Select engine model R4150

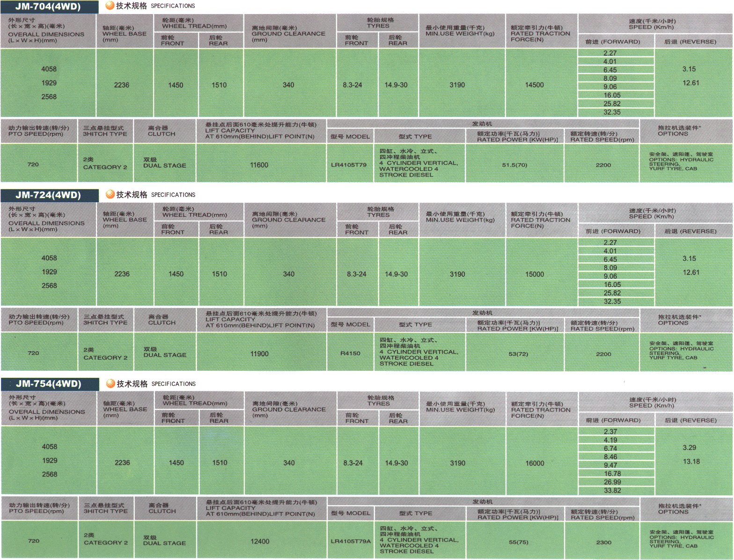click(x=350, y=354)
